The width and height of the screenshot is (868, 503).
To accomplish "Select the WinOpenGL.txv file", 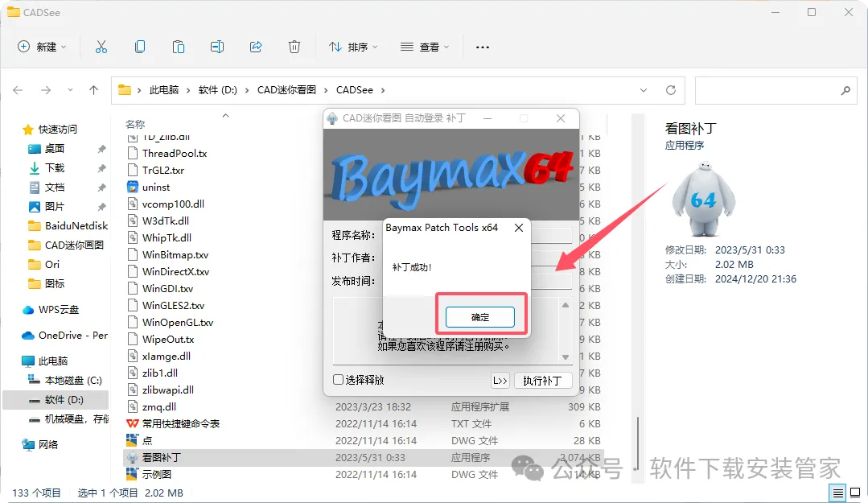I will pos(177,323).
